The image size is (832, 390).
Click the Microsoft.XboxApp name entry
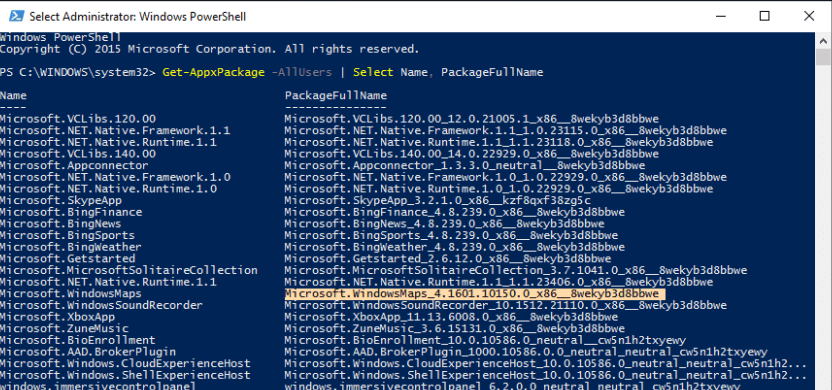(x=57, y=317)
